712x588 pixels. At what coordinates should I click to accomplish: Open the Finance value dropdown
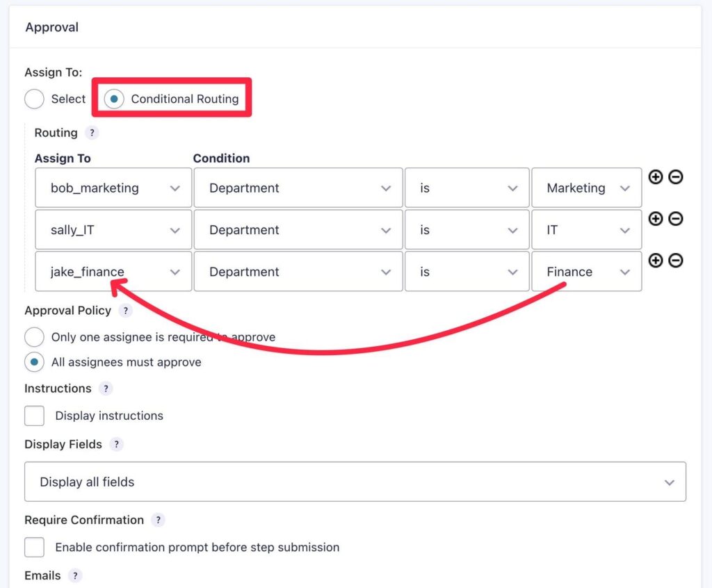point(586,271)
